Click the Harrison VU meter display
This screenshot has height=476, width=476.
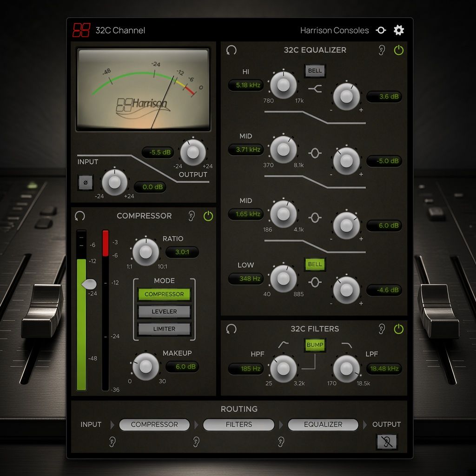tap(143, 90)
